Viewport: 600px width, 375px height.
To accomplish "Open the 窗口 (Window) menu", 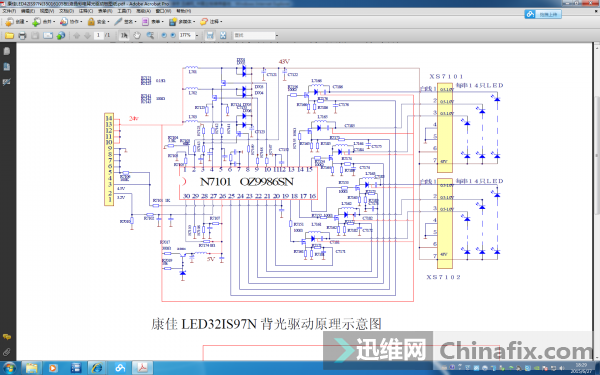I will 162,11.
